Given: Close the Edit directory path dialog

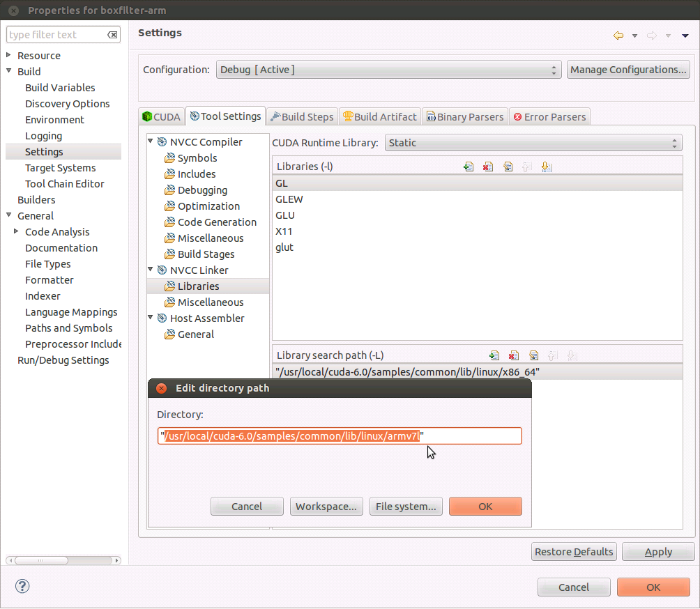Looking at the screenshot, I should (162, 388).
